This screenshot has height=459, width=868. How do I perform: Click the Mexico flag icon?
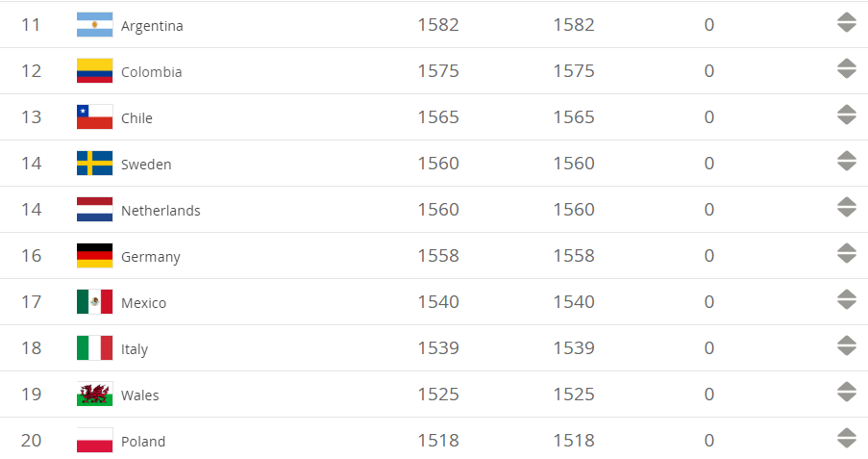[x=94, y=302]
